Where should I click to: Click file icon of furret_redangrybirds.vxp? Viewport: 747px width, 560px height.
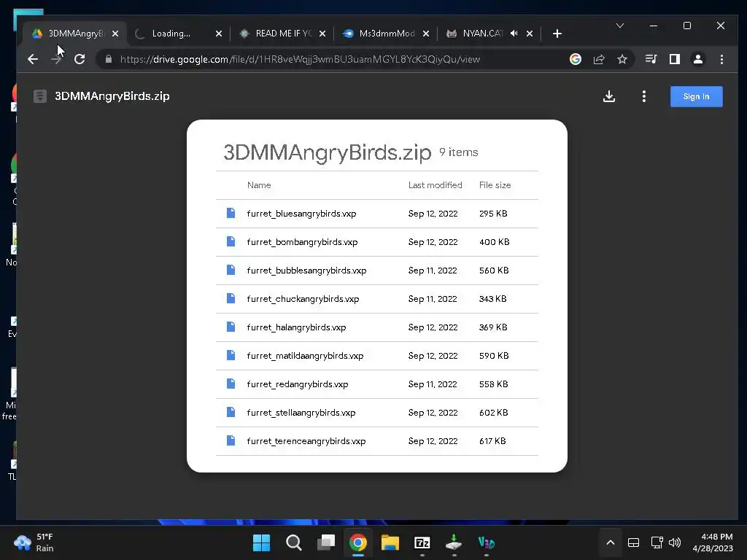click(231, 384)
